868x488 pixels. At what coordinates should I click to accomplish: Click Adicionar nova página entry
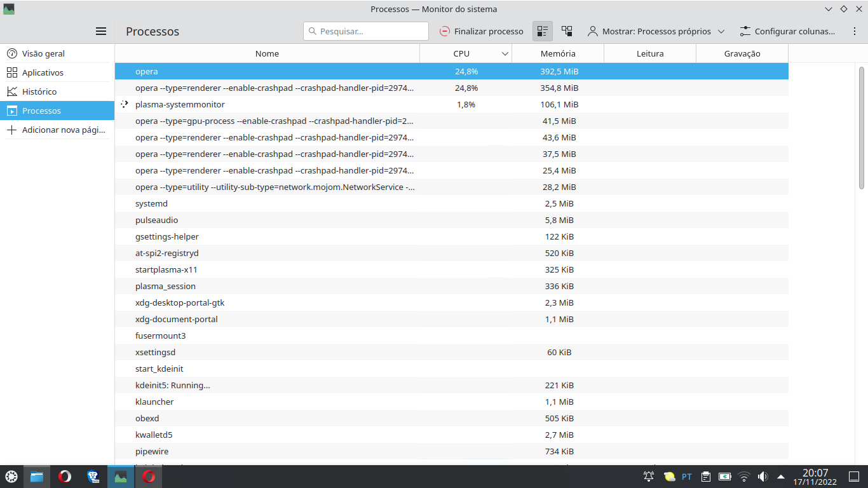57,130
